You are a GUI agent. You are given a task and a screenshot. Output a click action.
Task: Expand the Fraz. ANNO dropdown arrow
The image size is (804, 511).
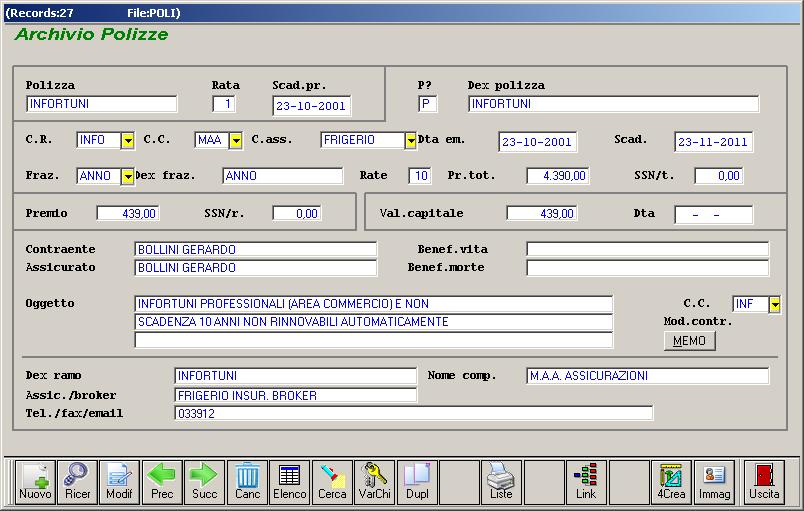pos(128,176)
